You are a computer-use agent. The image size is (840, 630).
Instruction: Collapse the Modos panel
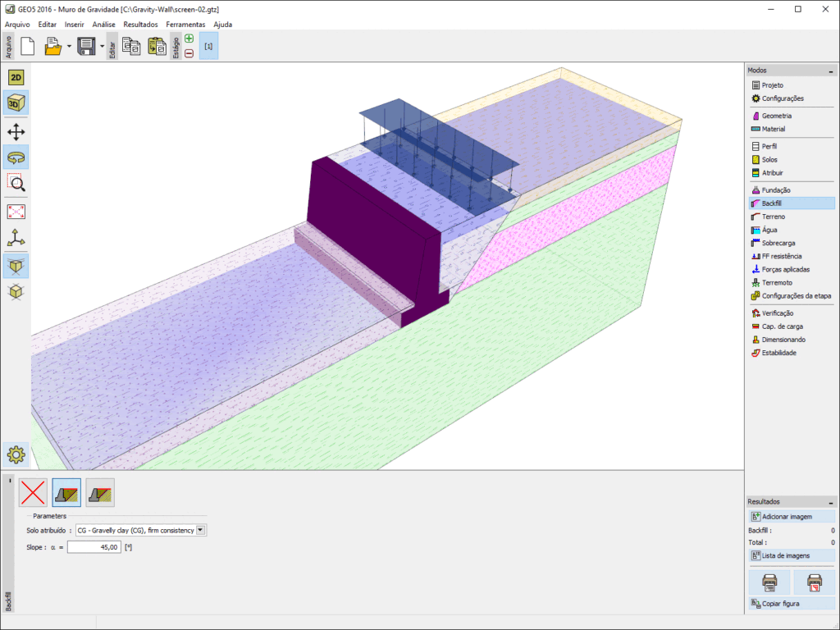[830, 71]
